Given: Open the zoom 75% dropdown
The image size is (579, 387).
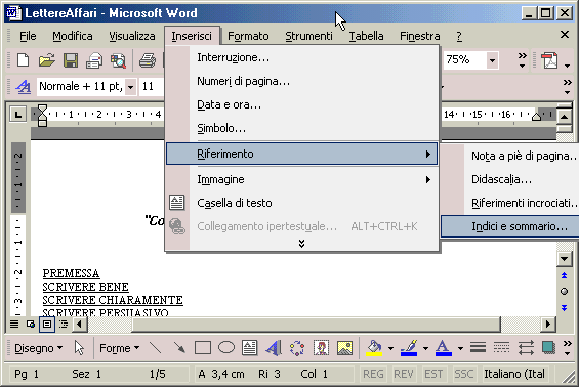Looking at the screenshot, I should [492, 60].
